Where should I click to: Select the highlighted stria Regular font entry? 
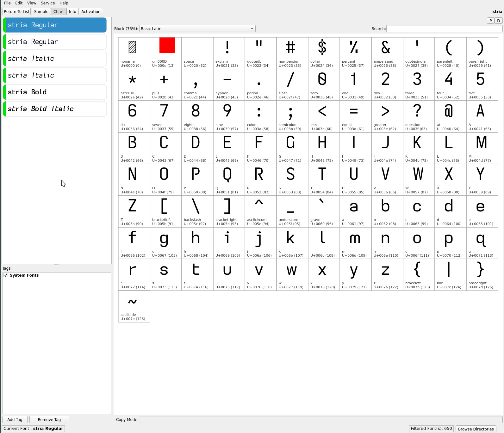click(55, 25)
